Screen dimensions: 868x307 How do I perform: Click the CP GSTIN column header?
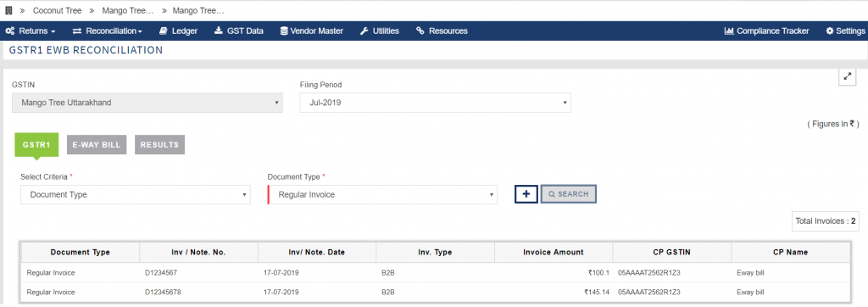(x=671, y=252)
